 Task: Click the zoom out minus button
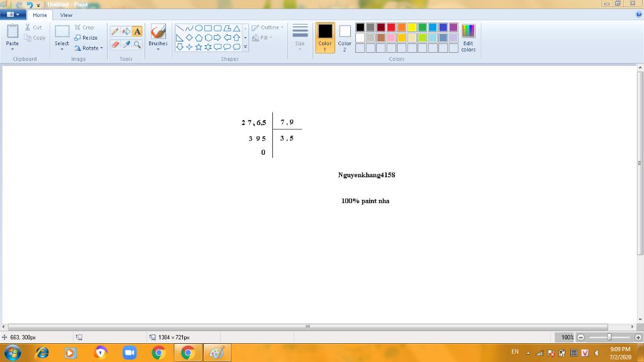tap(580, 337)
